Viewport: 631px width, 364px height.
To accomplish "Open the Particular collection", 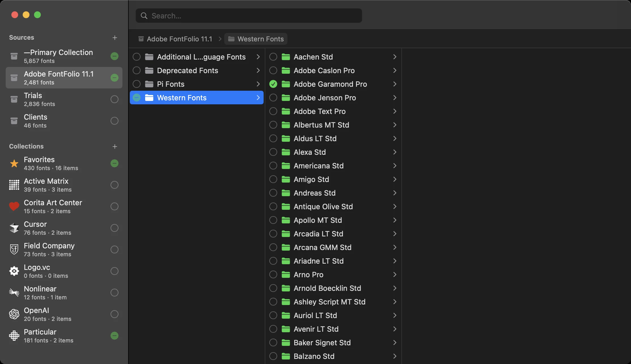I will pos(64,336).
